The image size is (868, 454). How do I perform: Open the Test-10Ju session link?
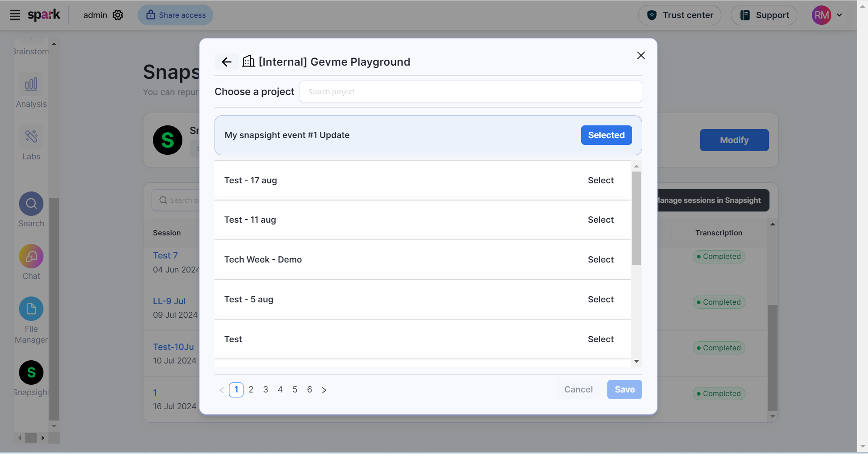point(173,347)
